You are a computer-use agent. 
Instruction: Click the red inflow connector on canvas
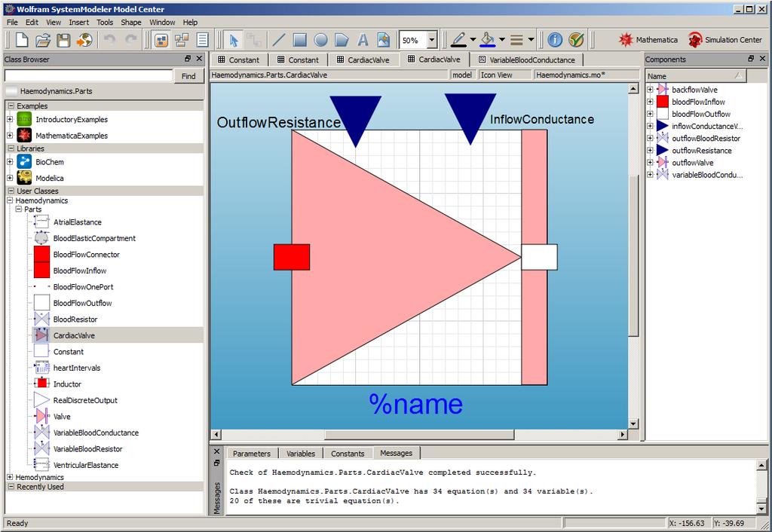pyautogui.click(x=292, y=257)
